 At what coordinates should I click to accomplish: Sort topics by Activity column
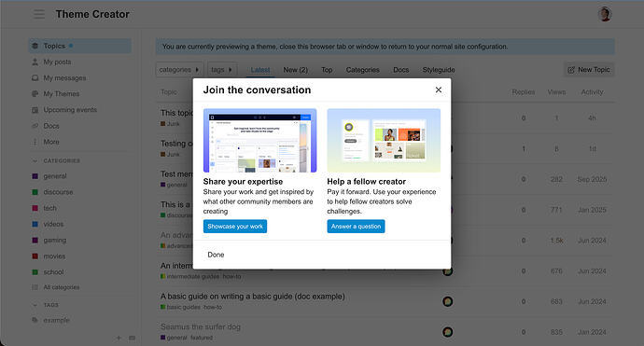[592, 92]
